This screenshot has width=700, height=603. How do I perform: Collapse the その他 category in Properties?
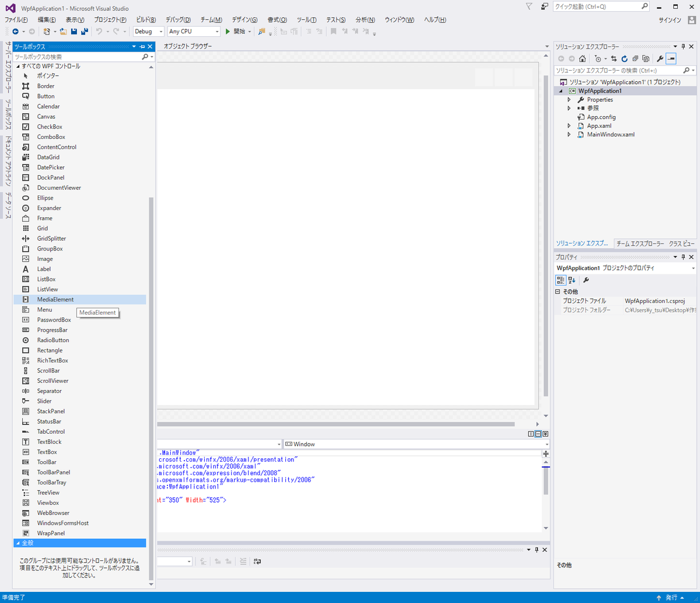click(x=558, y=291)
